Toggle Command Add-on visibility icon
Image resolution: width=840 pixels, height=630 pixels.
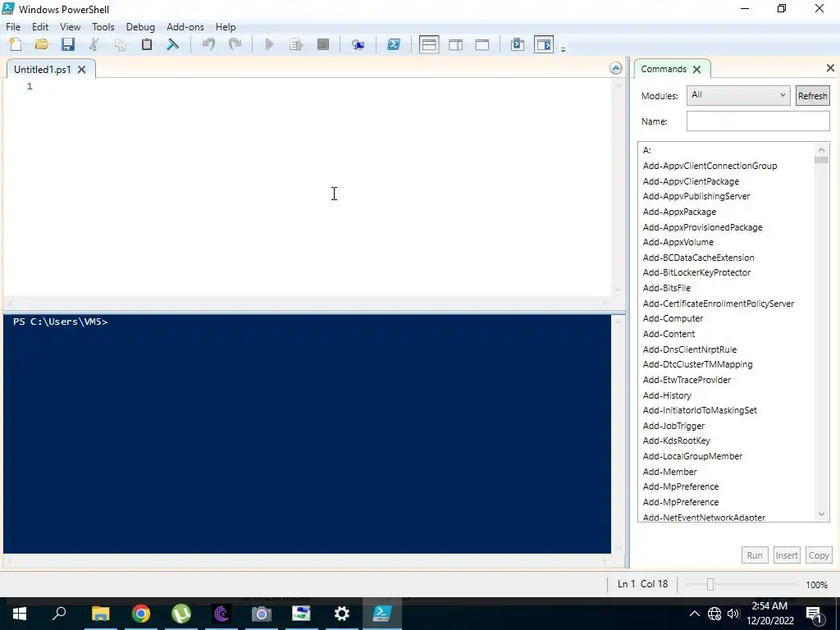tap(544, 44)
